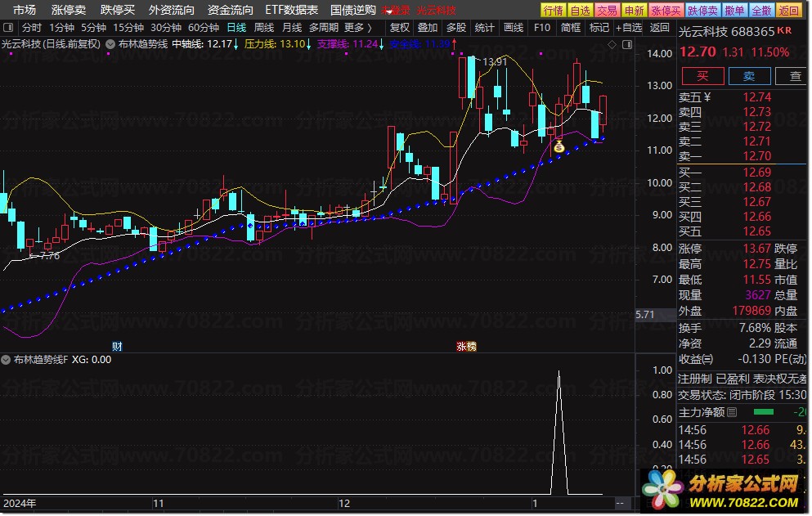Viewport: 812px width, 516px height.
Task: Click the 财 finance marker on the timeline
Action: point(117,347)
